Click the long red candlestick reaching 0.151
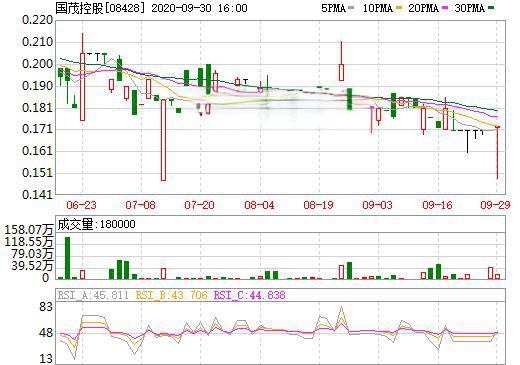520x365 pixels. coord(163,140)
